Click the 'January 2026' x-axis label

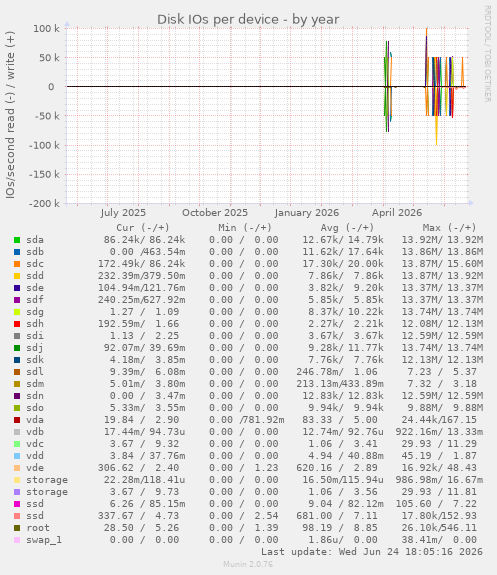307,213
